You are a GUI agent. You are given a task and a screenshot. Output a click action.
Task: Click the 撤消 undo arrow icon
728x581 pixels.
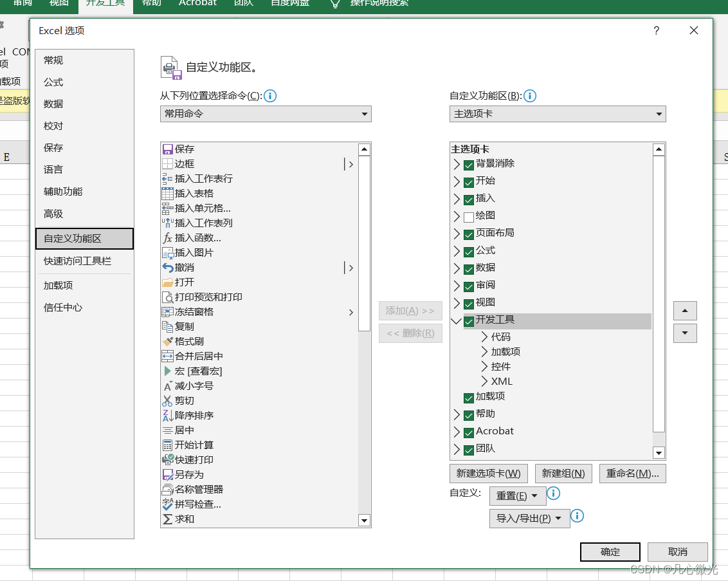(167, 268)
